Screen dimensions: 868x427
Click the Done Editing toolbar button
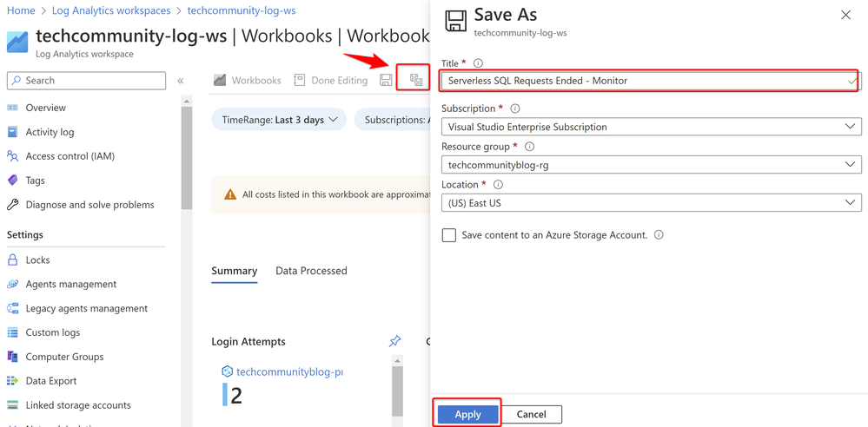(330, 80)
